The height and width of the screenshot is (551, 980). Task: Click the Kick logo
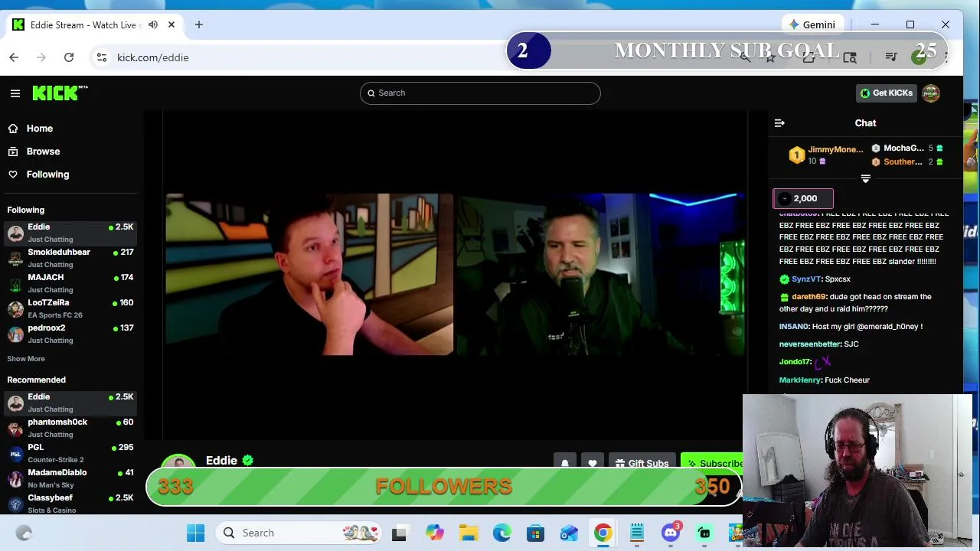[60, 93]
